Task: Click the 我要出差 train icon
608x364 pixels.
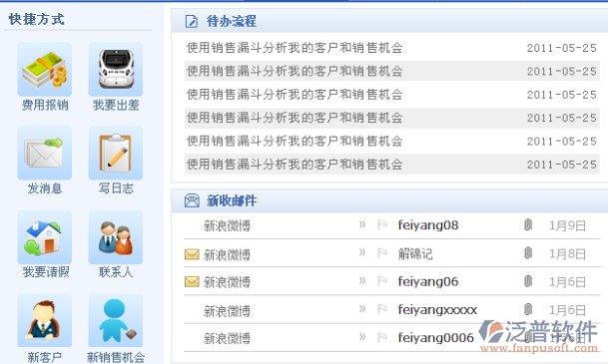Action: tap(116, 70)
